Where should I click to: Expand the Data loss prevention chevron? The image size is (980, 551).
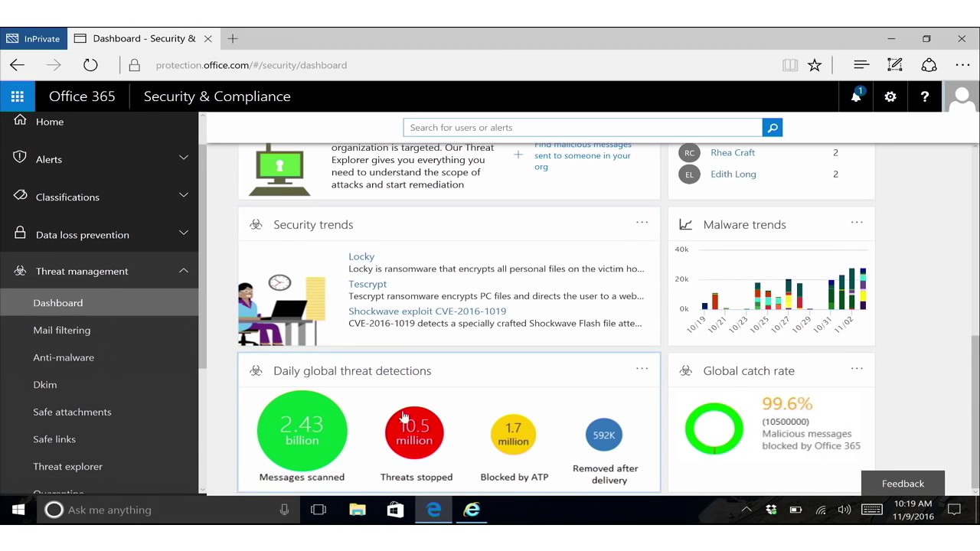(x=184, y=233)
